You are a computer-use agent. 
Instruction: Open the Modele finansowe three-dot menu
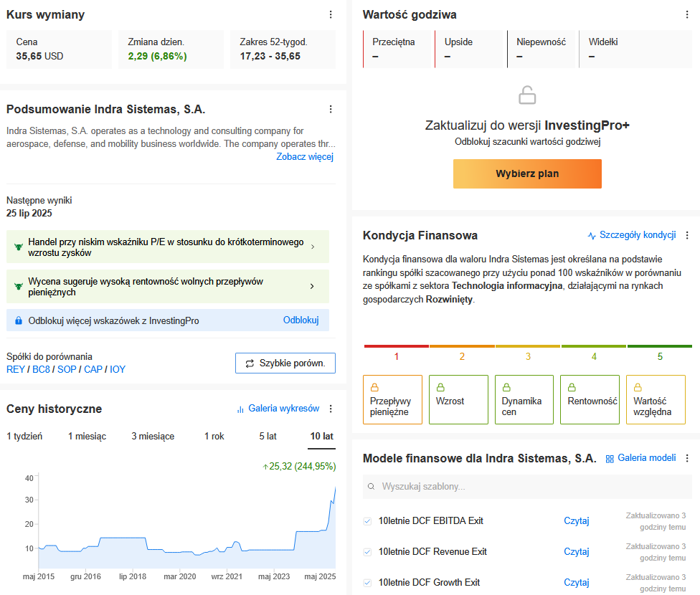click(687, 458)
